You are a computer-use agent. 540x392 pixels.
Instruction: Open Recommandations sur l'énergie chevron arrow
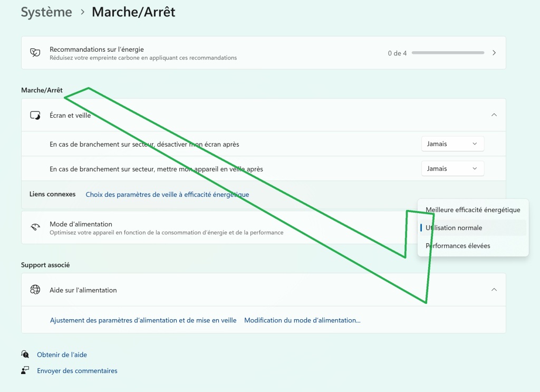tap(494, 53)
